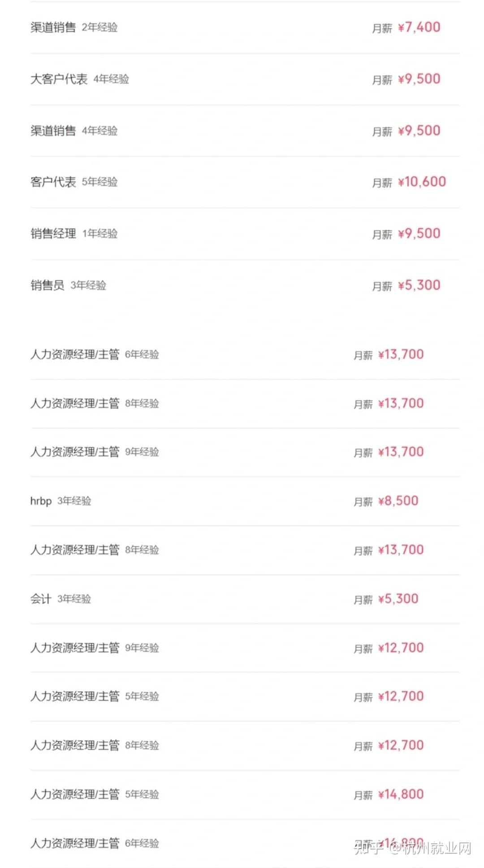Click the 知乎 @杭州就业网 watermark

pos(412,848)
